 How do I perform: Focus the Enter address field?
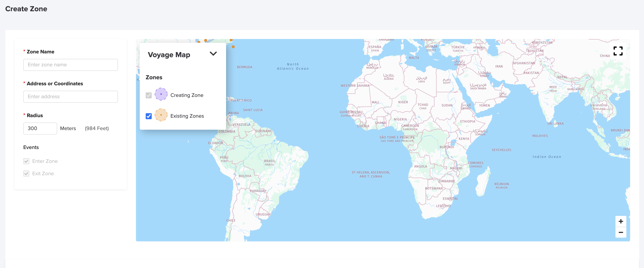(x=70, y=97)
